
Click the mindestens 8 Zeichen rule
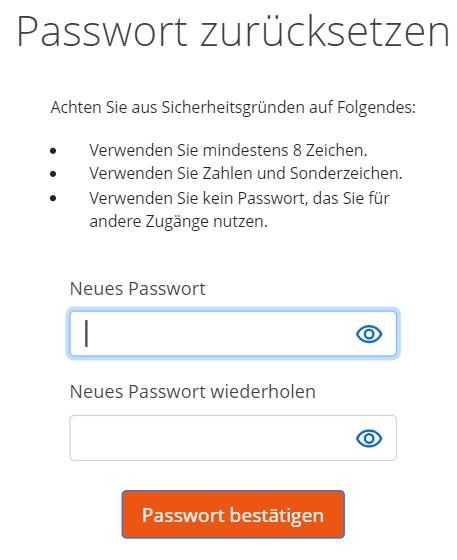(x=228, y=150)
